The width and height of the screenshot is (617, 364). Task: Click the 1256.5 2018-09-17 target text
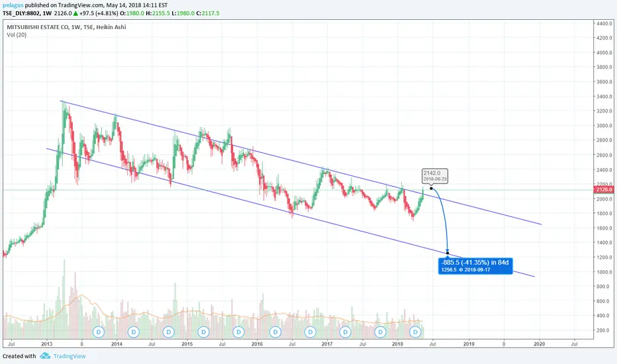(465, 269)
